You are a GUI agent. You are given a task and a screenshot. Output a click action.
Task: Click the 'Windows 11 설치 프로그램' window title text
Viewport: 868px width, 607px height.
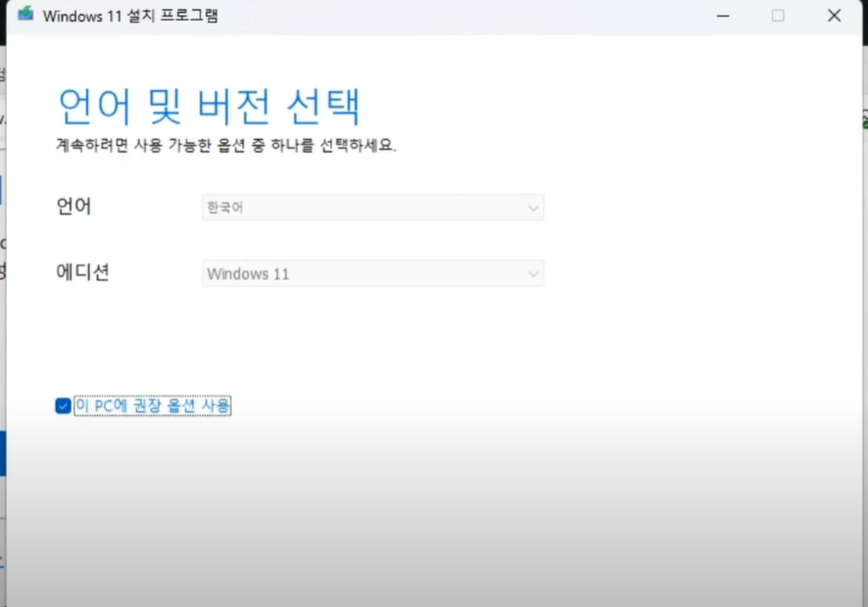(x=130, y=16)
